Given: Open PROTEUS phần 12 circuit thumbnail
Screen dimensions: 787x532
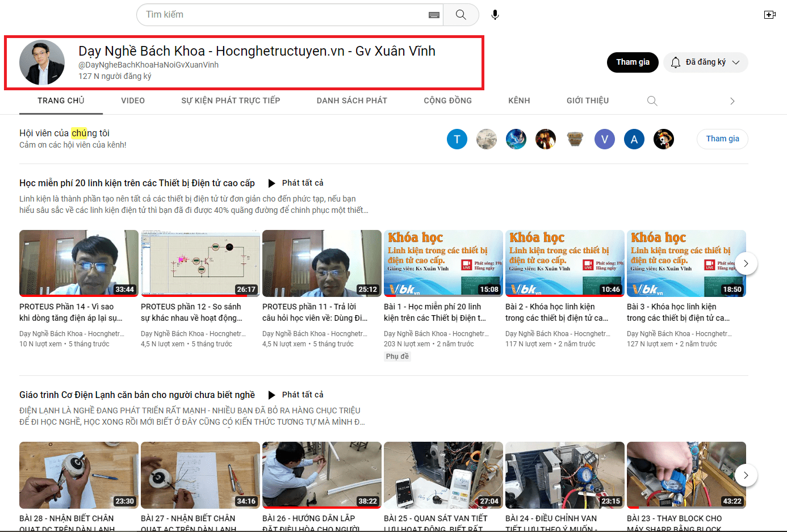Looking at the screenshot, I should click(x=200, y=263).
